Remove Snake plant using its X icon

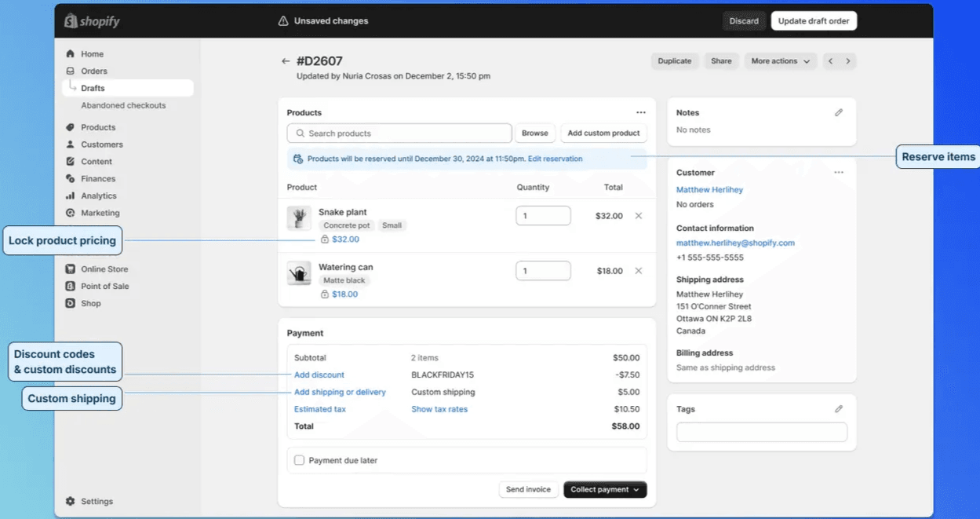click(639, 216)
